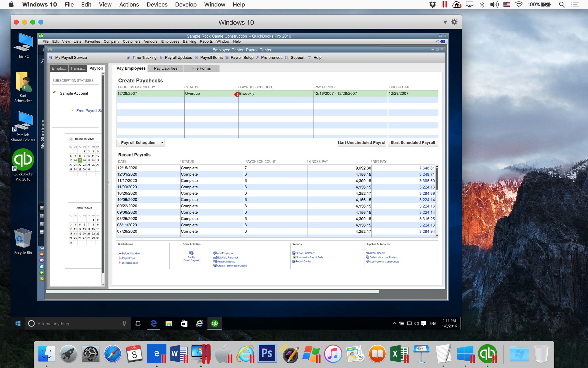This screenshot has height=368, width=588.
Task: Click the gold dollar Do More sidebar icon
Action: click(42, 279)
